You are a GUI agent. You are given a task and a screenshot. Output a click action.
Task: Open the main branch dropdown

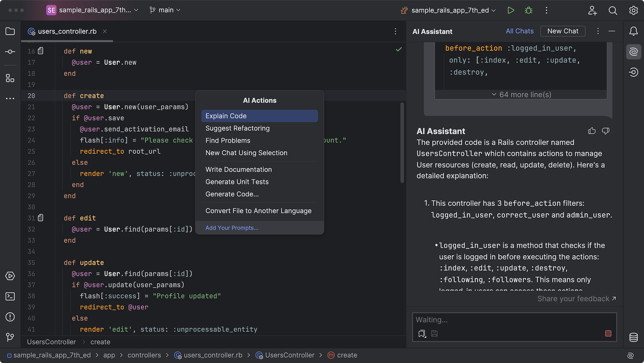click(x=165, y=10)
